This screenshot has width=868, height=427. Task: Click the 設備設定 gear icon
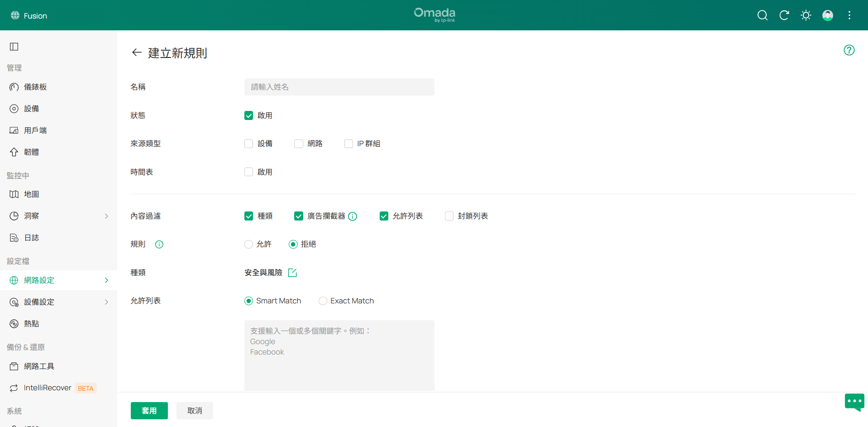14,302
